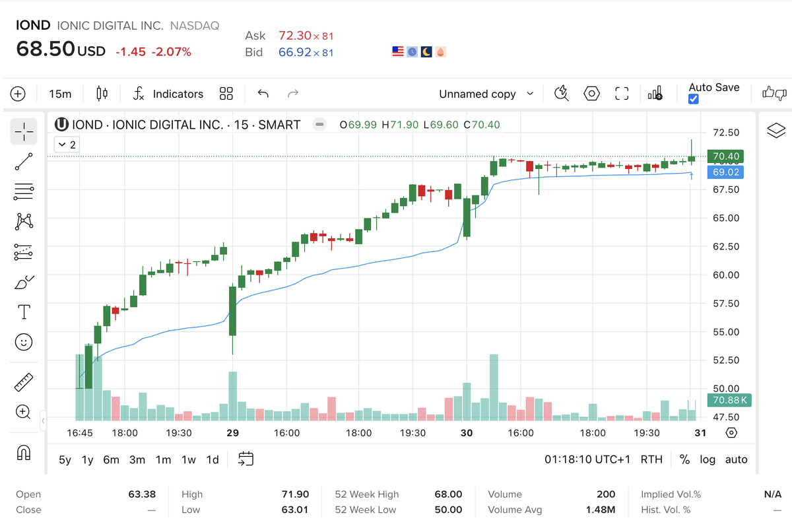Click the blue clock session icon
This screenshot has height=532, width=792.
click(412, 51)
